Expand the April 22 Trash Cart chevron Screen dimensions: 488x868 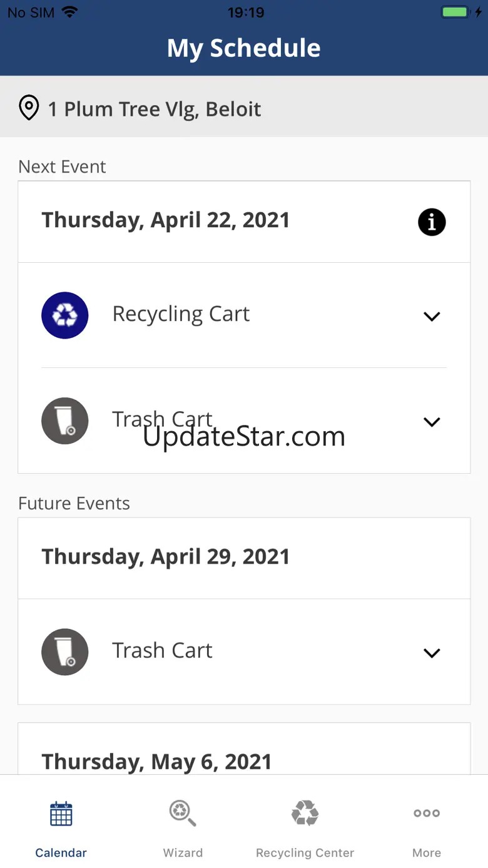432,422
